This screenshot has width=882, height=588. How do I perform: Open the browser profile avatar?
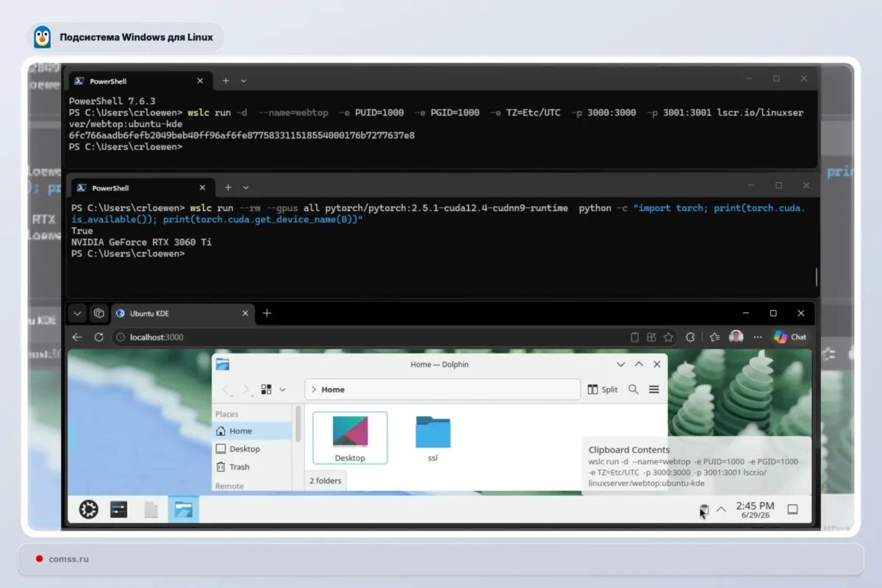(736, 337)
